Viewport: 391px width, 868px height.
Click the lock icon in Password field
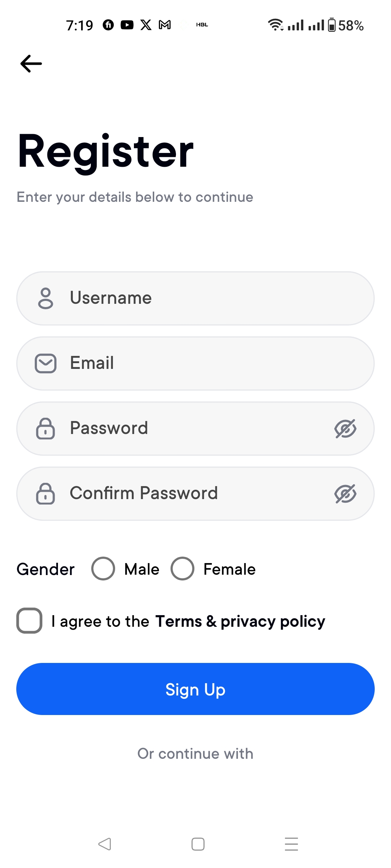pyautogui.click(x=46, y=429)
